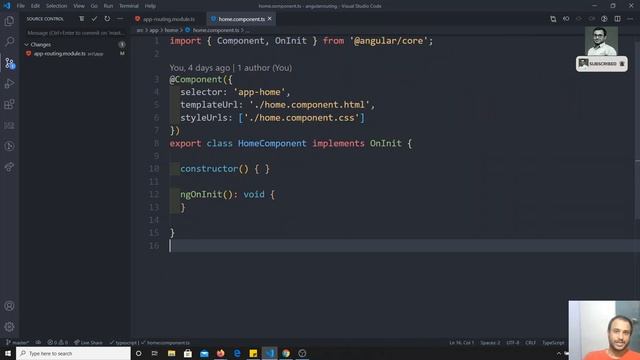Click the 'src' breadcrumb

click(140, 30)
